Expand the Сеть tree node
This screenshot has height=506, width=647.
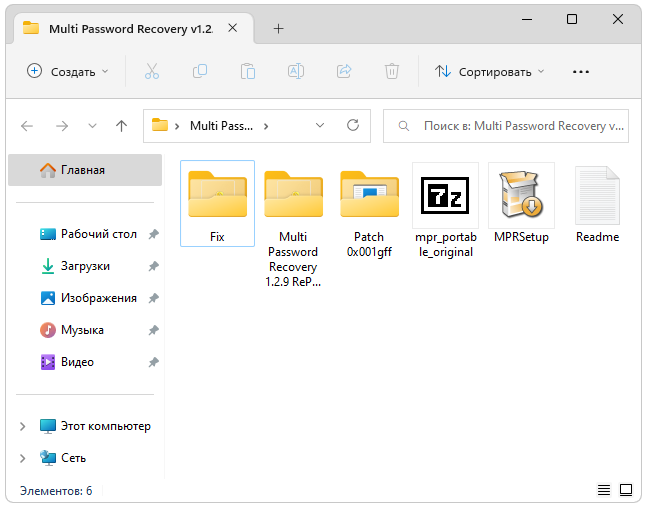coord(23,458)
